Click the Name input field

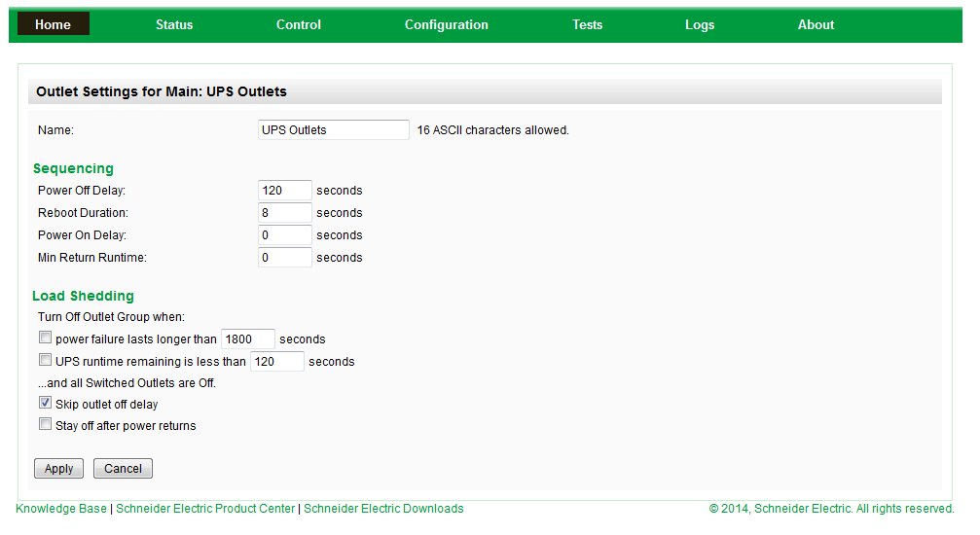pyautogui.click(x=334, y=130)
